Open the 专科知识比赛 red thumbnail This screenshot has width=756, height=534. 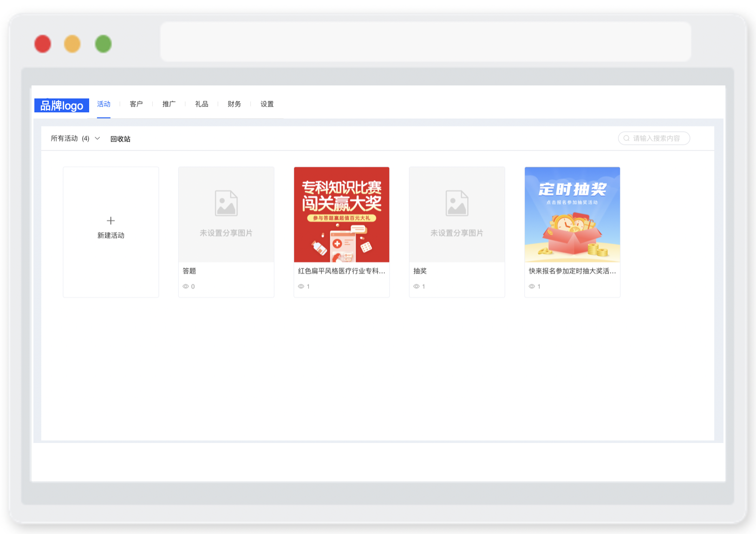click(342, 215)
